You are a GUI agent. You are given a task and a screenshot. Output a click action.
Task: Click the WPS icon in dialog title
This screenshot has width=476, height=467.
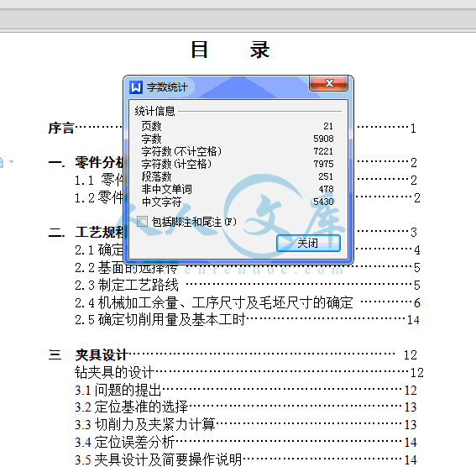click(136, 87)
